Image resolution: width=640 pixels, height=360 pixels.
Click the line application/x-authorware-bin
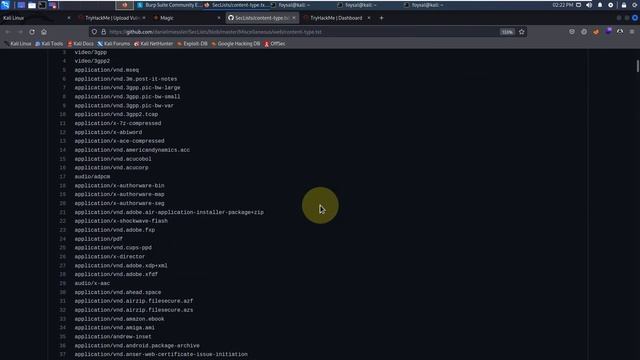pos(119,186)
